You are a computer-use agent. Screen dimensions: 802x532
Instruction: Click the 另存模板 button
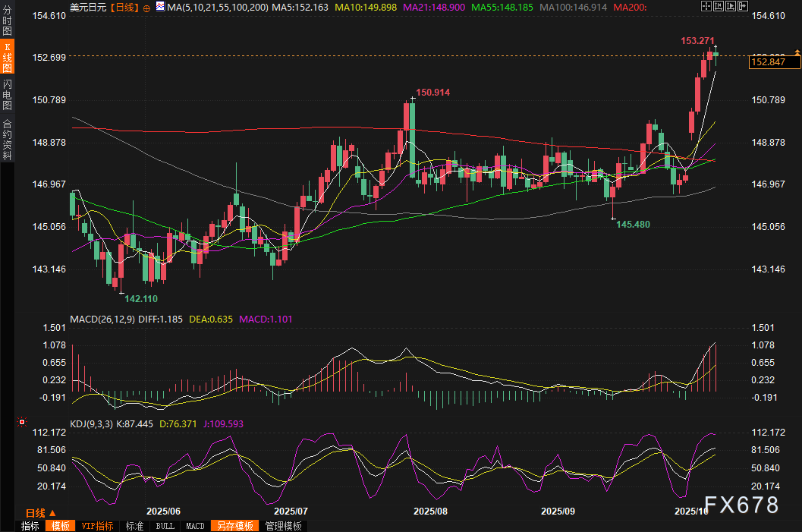234,526
